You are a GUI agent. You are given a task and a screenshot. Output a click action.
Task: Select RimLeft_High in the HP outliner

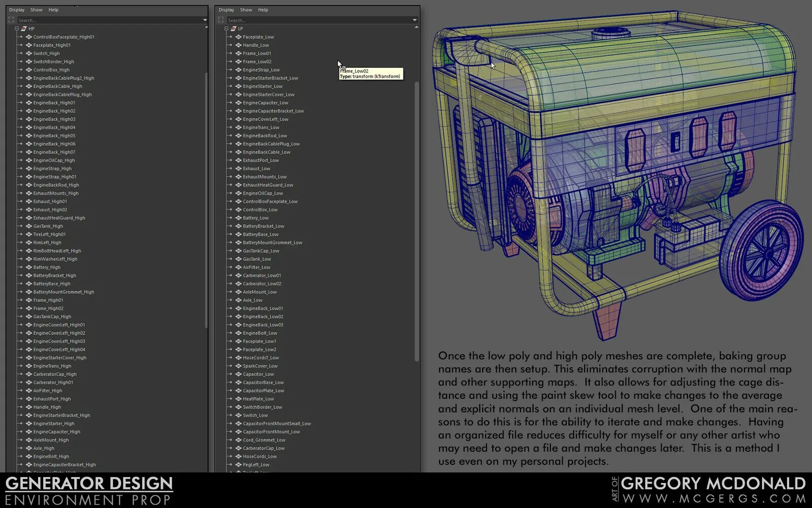coord(47,243)
